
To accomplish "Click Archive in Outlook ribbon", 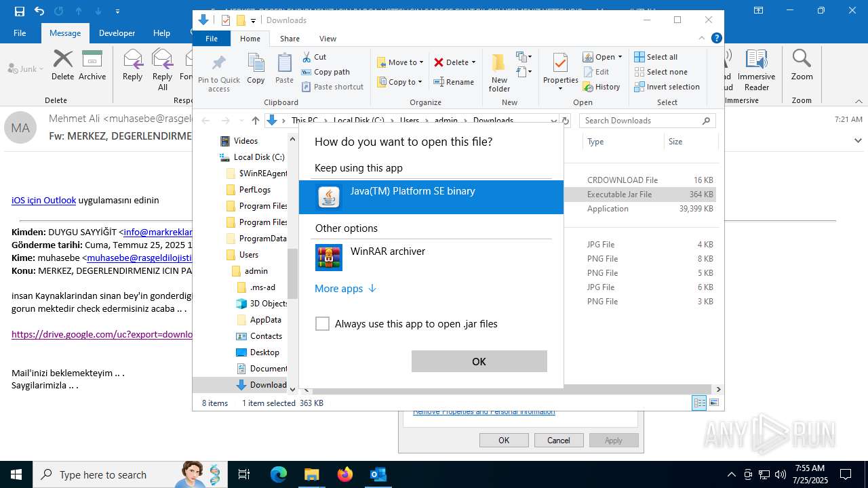I will (x=92, y=65).
